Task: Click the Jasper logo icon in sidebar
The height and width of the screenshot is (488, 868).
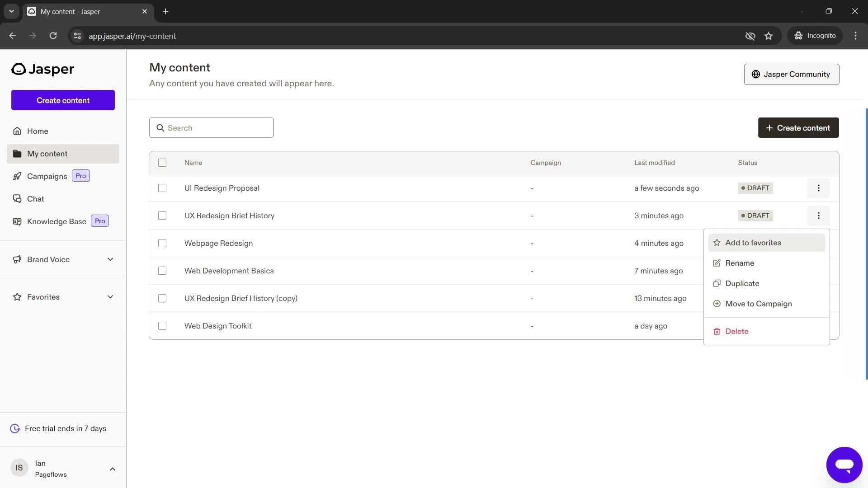Action: click(19, 69)
